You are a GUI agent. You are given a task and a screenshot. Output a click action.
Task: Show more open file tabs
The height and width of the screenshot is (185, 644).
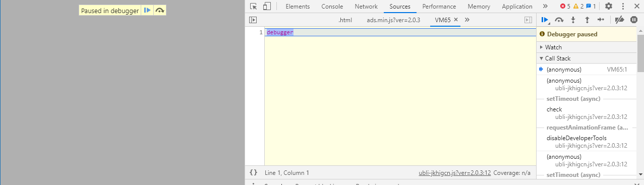click(467, 20)
